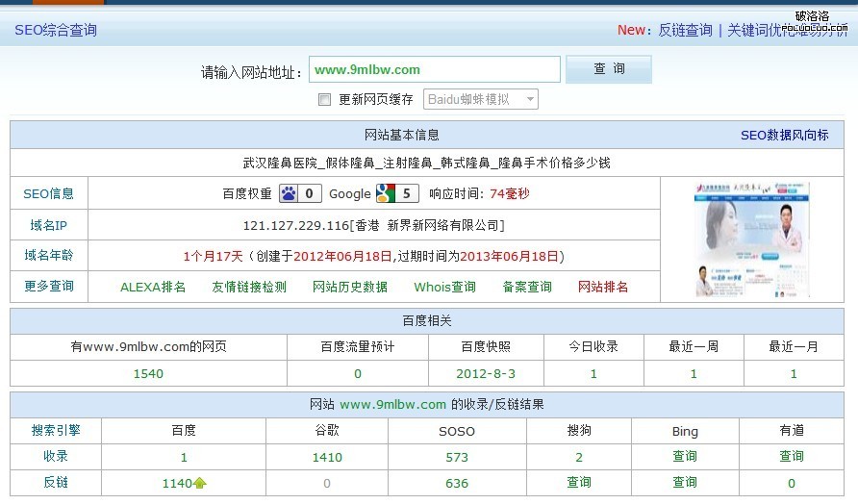Click the site title 武汉隆鼻医院 text
Image resolution: width=858 pixels, height=504 pixels.
tap(280, 163)
